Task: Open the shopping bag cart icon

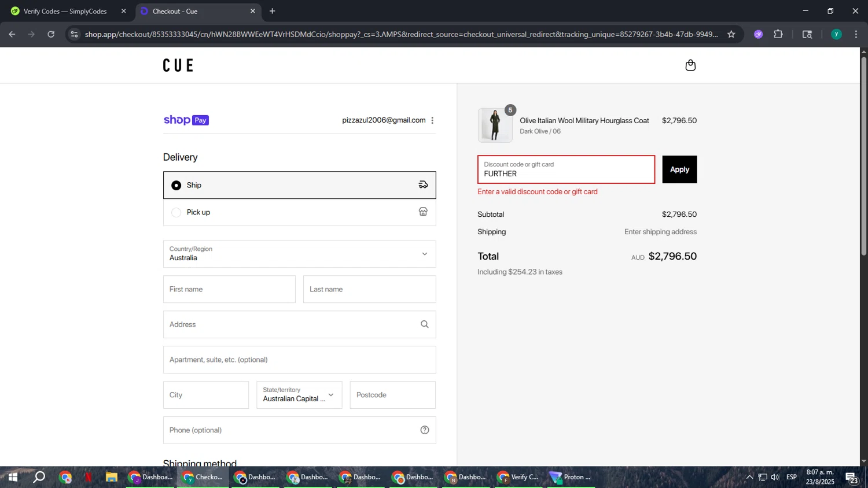Action: [x=690, y=65]
